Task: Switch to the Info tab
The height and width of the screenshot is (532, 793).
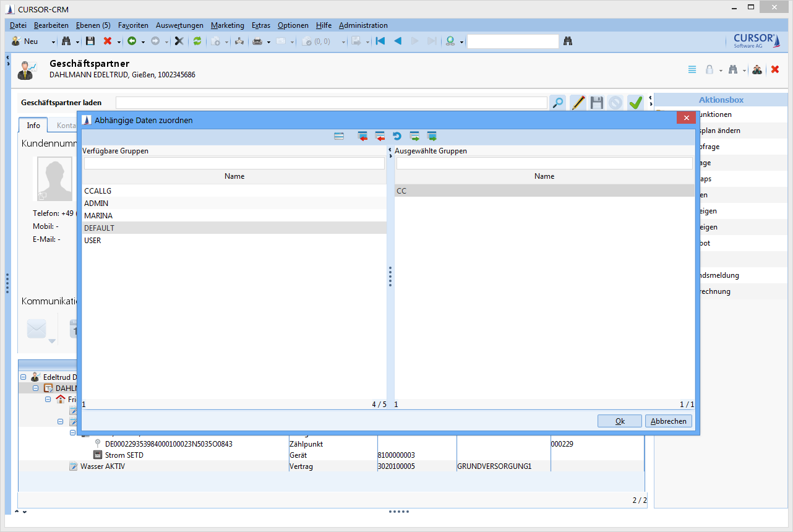Action: [x=33, y=125]
